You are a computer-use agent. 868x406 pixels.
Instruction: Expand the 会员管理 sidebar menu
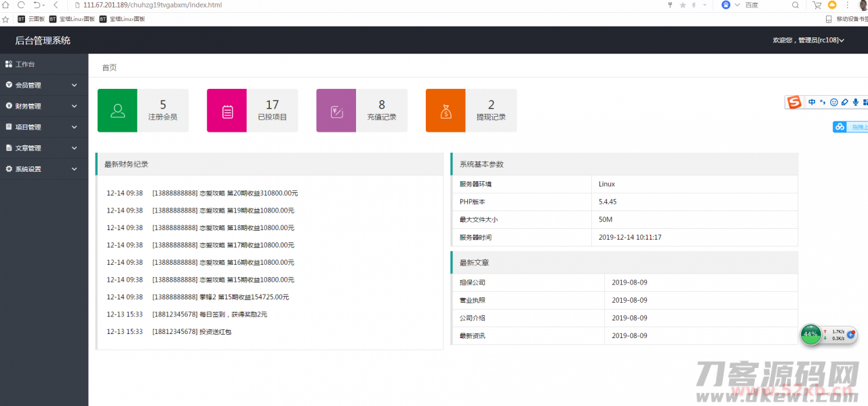[44, 86]
